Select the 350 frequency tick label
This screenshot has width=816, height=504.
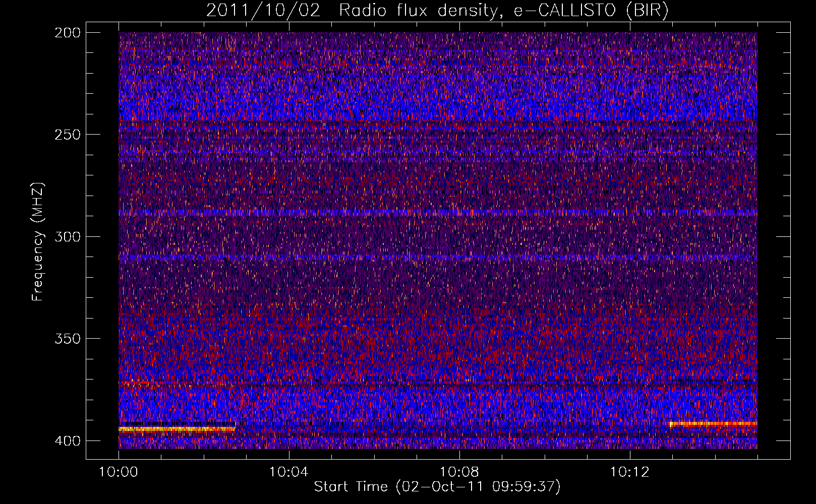pyautogui.click(x=67, y=339)
